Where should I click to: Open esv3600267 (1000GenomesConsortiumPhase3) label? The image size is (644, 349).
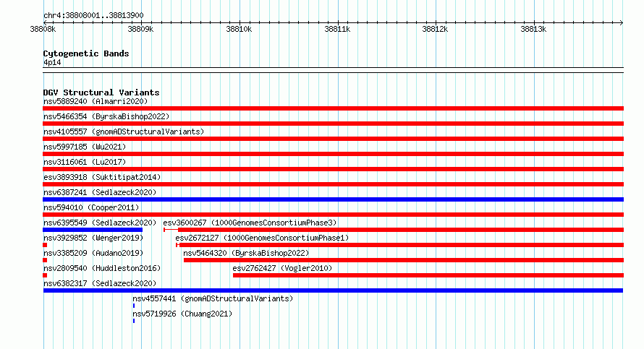[x=250, y=223]
